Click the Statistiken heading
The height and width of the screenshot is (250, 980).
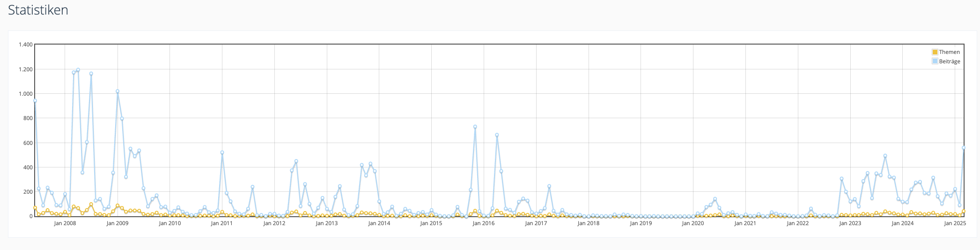pos(38,10)
